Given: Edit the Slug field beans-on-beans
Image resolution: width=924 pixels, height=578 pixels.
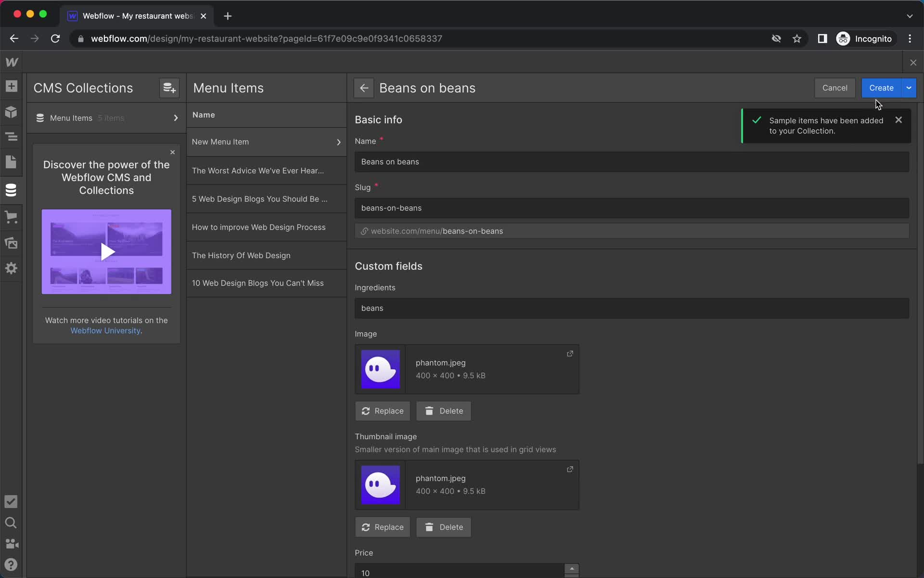Looking at the screenshot, I should pos(631,208).
